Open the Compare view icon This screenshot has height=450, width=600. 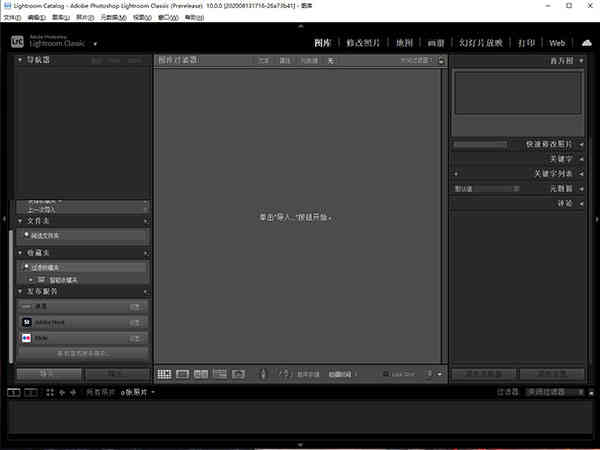(x=201, y=374)
